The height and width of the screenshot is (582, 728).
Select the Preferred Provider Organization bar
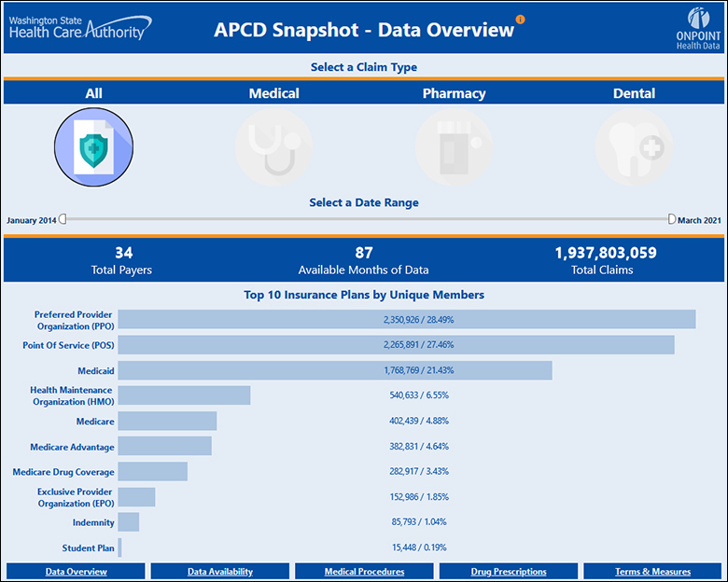click(406, 319)
